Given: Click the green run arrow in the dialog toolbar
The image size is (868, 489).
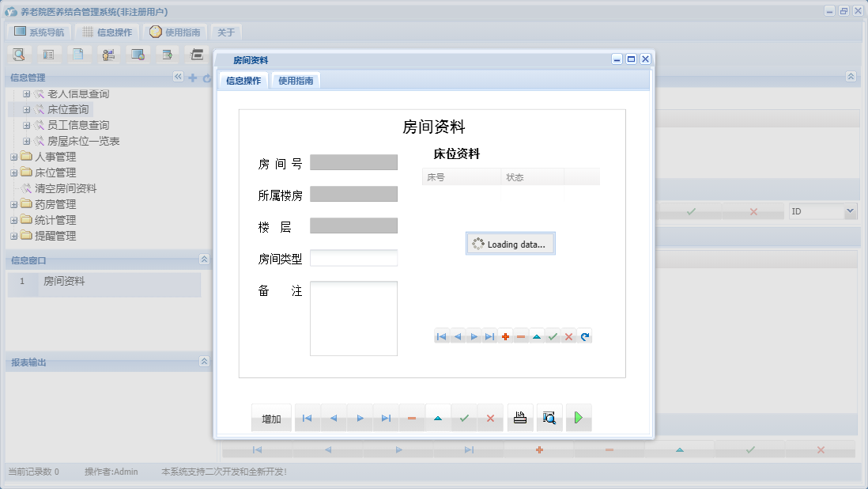Looking at the screenshot, I should 578,417.
